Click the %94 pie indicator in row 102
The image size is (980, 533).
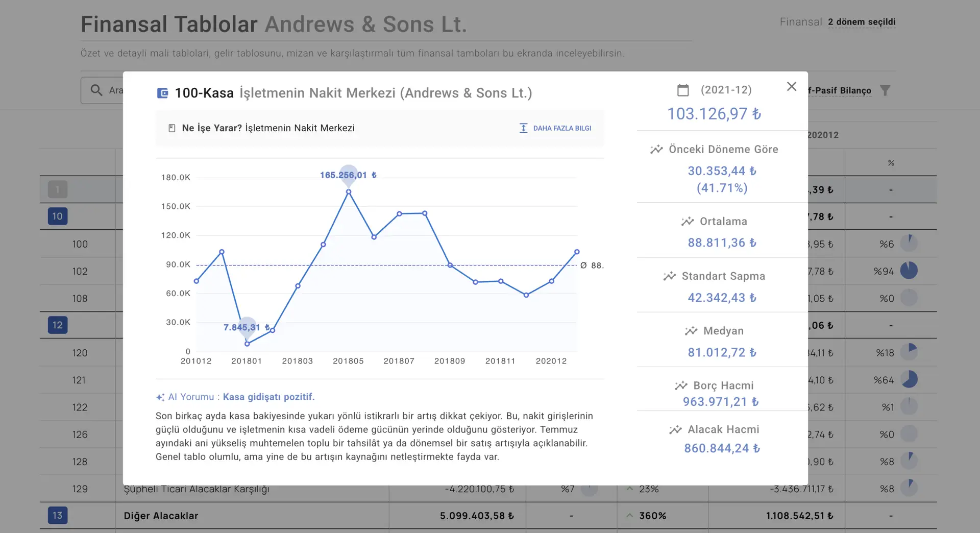coord(909,271)
